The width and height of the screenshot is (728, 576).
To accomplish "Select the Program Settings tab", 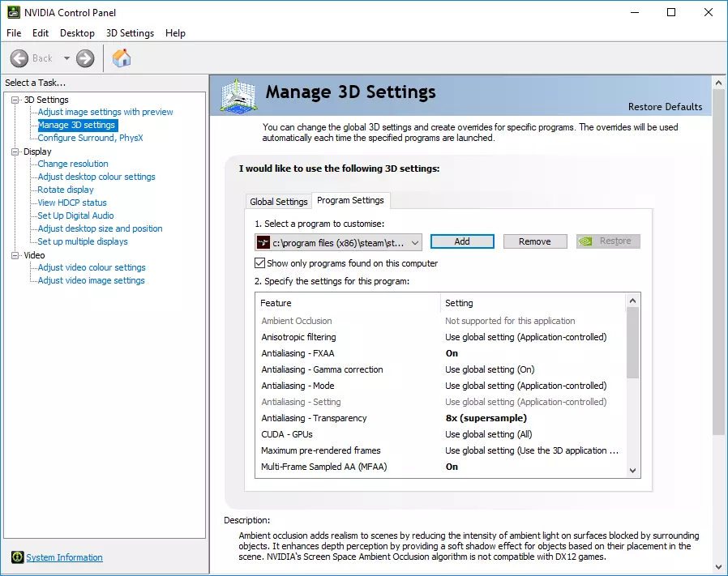I will tap(350, 200).
